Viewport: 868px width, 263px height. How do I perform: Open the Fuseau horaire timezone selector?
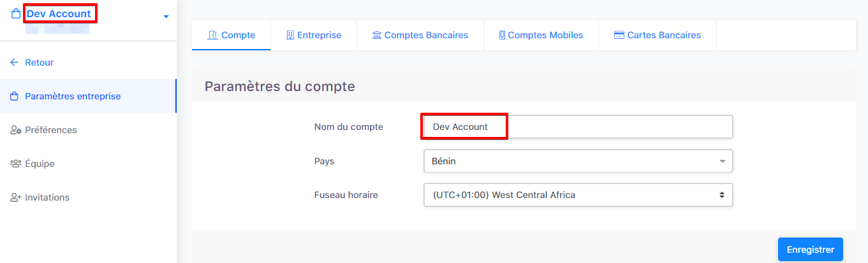(578, 195)
